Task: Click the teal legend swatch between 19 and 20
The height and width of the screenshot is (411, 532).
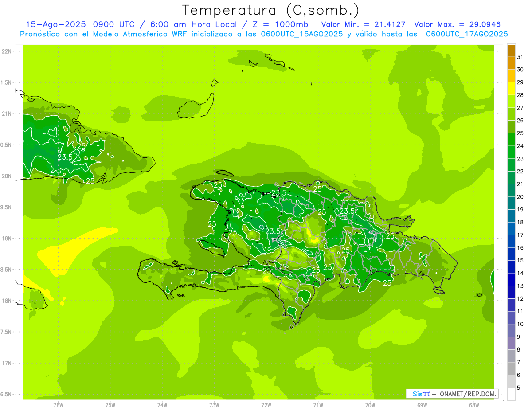Action: point(511,203)
